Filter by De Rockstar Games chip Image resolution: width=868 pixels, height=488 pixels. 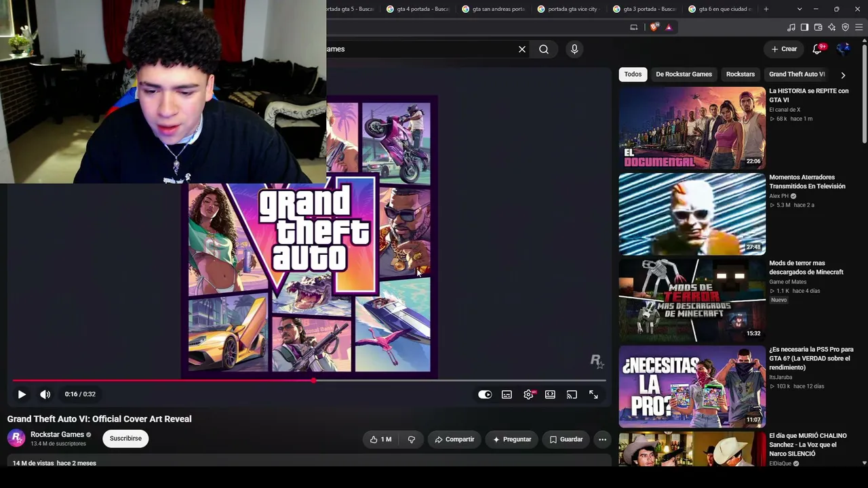tap(684, 75)
